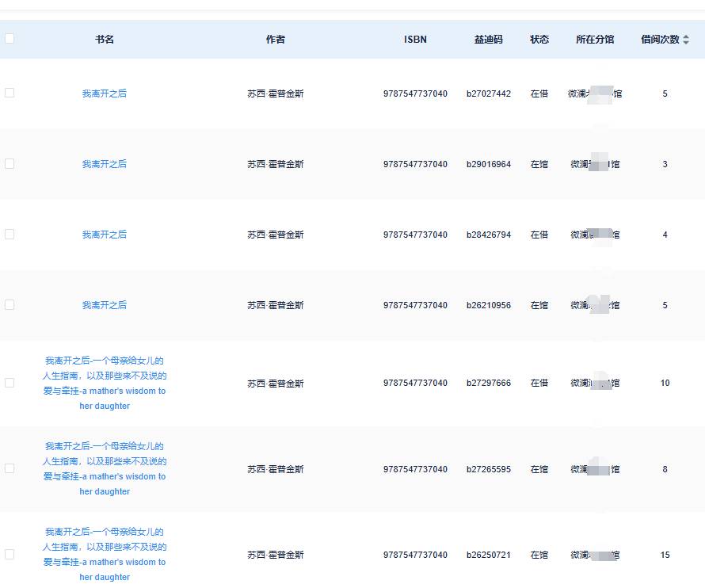The width and height of the screenshot is (705, 588).
Task: Click the 所在分馆 column header
Action: [x=595, y=40]
